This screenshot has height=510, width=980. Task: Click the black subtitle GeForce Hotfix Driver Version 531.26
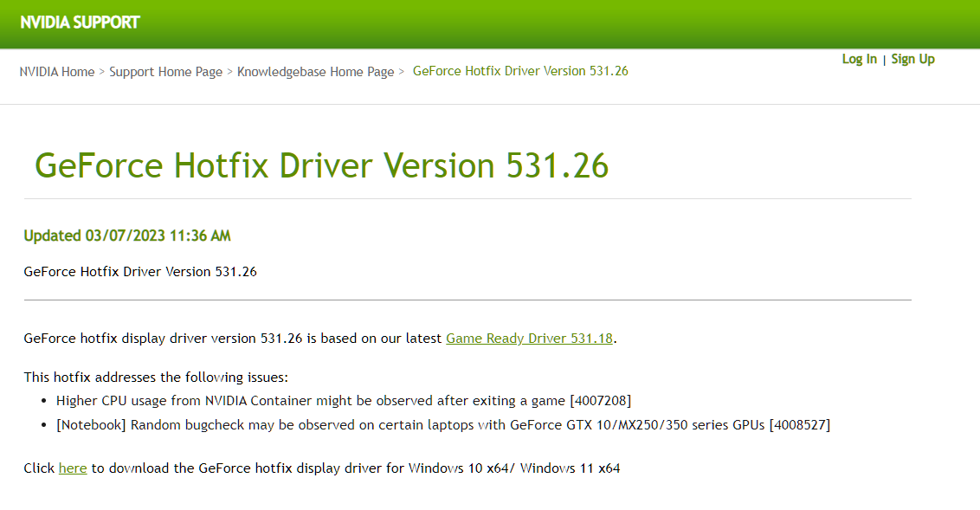pyautogui.click(x=140, y=271)
